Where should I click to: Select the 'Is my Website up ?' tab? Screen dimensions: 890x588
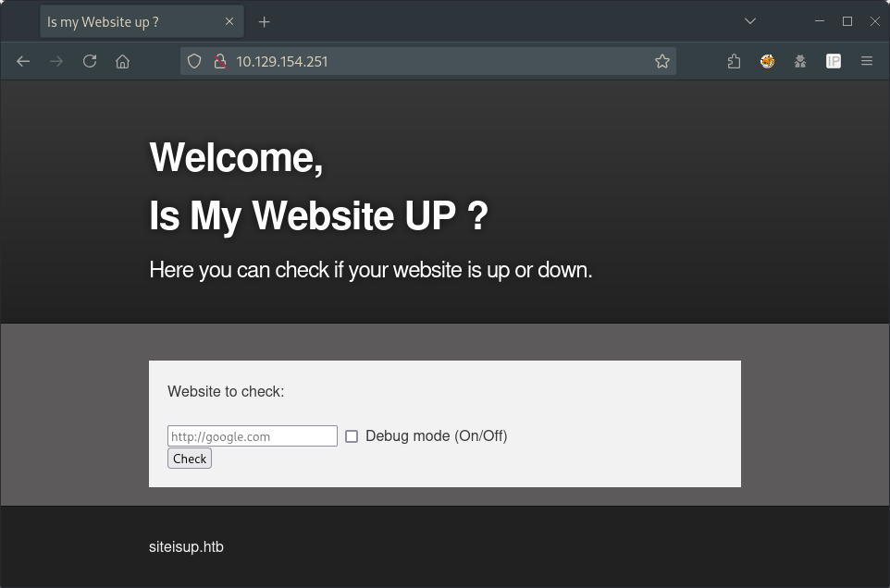120,22
